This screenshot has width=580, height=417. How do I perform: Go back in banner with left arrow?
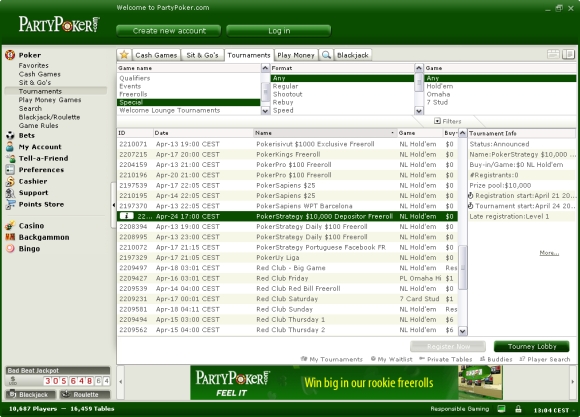[x=121, y=381]
